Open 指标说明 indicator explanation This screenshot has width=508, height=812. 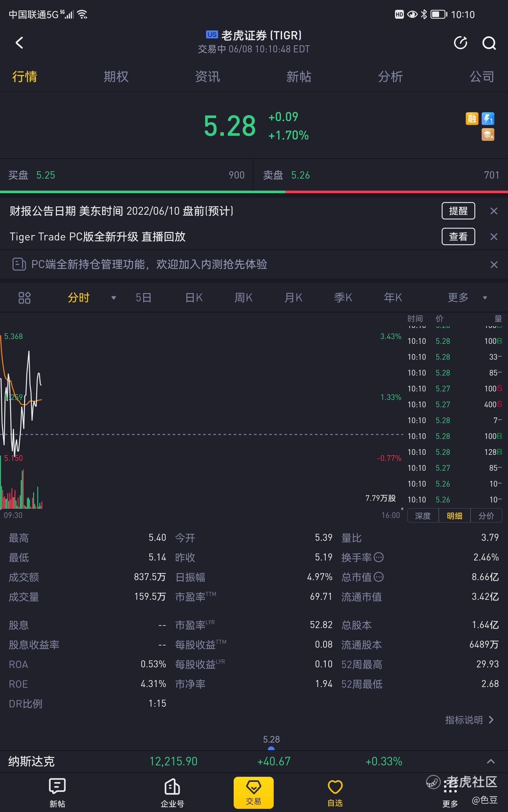click(469, 720)
